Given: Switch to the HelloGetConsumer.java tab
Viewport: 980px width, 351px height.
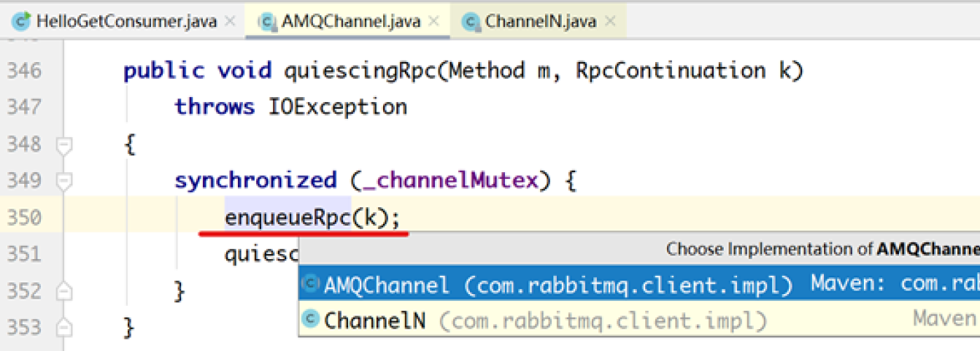Looking at the screenshot, I should [x=126, y=22].
